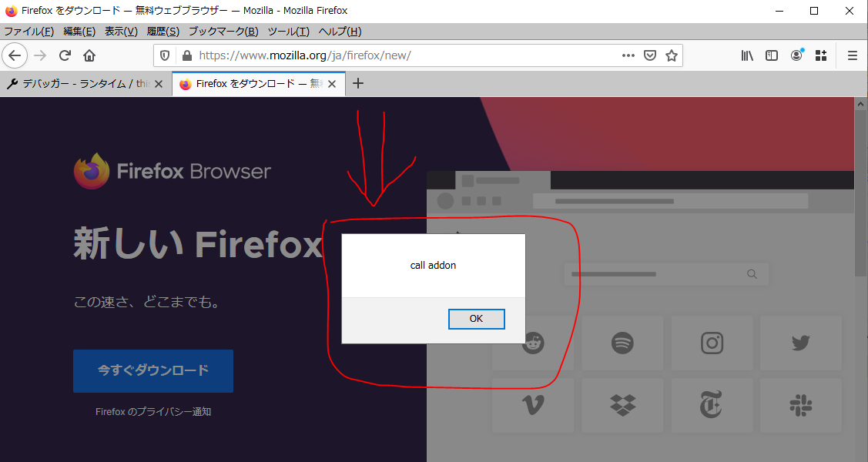Open the hamburger application menu
The height and width of the screenshot is (462, 868).
(x=853, y=55)
